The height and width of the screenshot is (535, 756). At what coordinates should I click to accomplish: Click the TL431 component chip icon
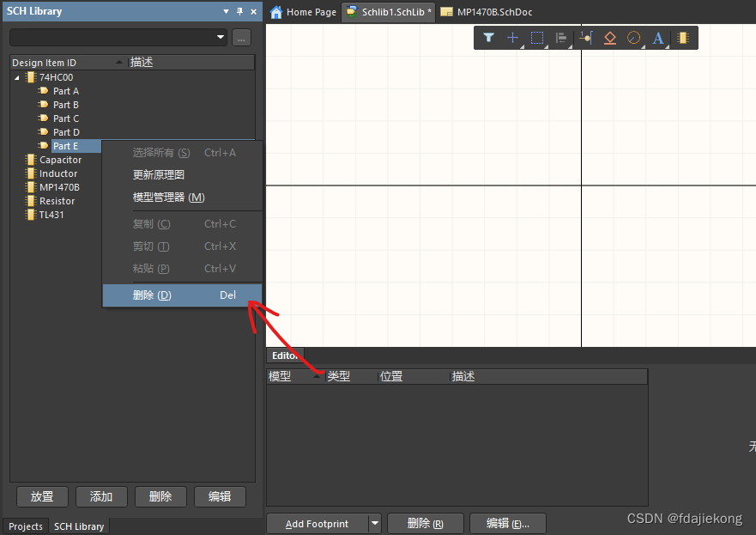point(31,215)
